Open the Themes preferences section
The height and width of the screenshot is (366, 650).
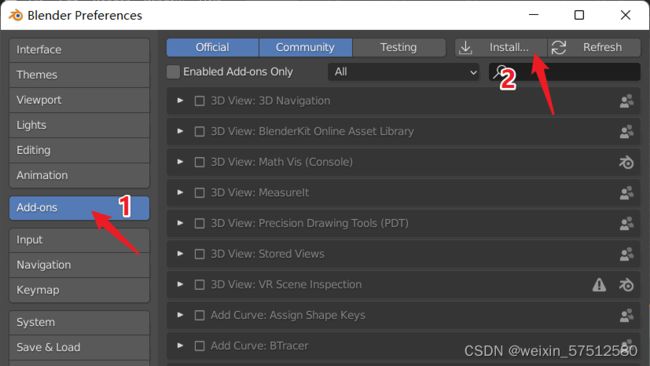79,75
